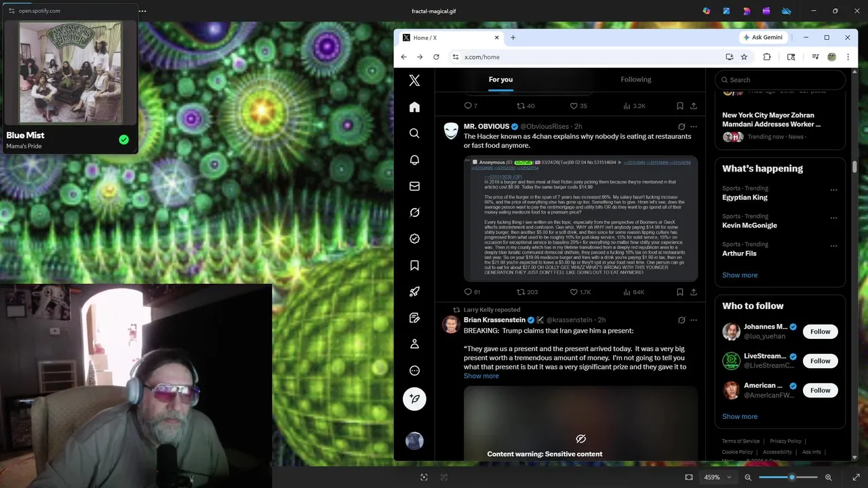
Task: Open account avatar at sidebar bottom
Action: [414, 441]
